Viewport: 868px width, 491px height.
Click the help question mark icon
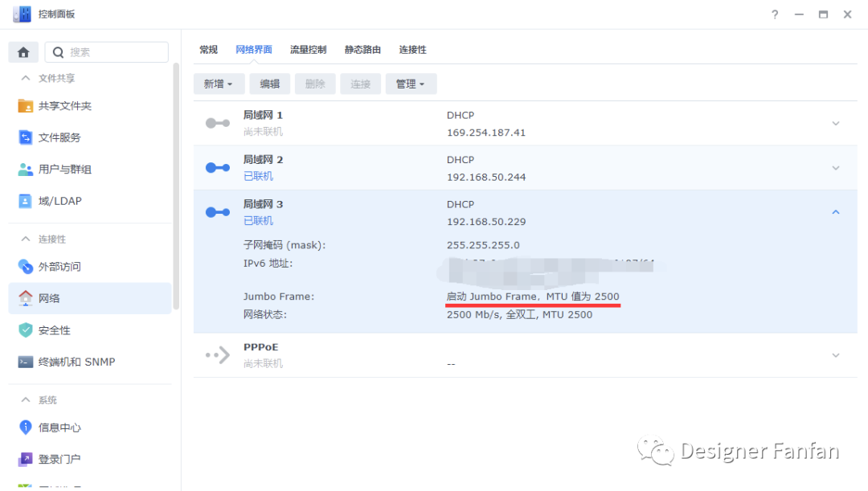[774, 14]
